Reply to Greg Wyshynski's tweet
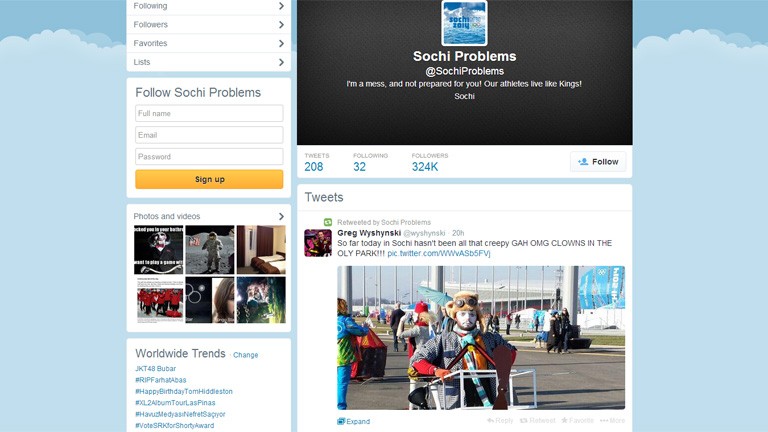Image resolution: width=768 pixels, height=432 pixels. tap(500, 421)
